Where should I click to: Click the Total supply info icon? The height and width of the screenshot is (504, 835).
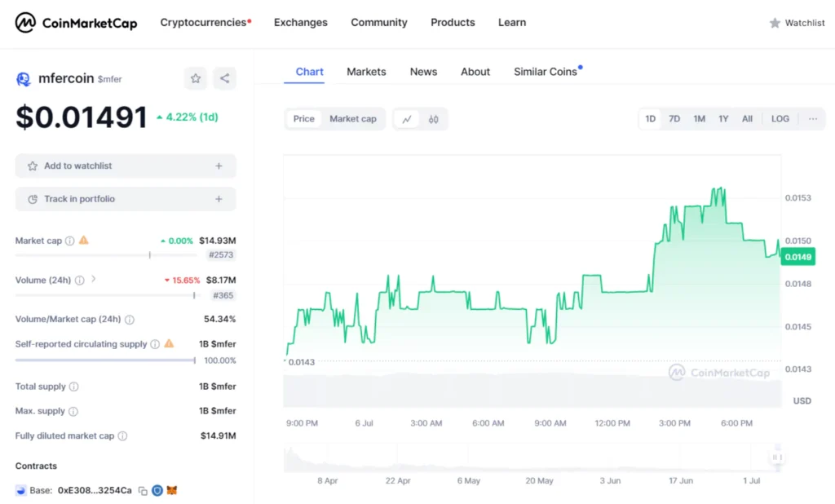[74, 387]
